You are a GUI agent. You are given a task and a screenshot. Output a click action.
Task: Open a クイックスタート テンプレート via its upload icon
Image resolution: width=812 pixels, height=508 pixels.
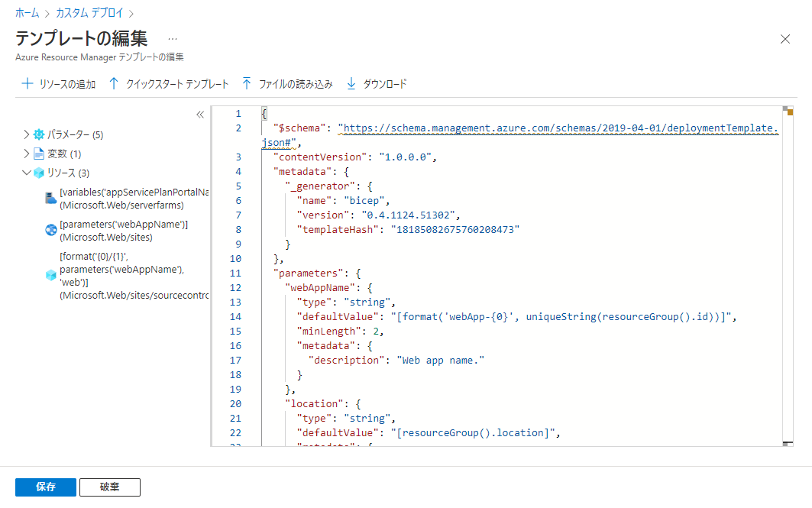point(115,84)
